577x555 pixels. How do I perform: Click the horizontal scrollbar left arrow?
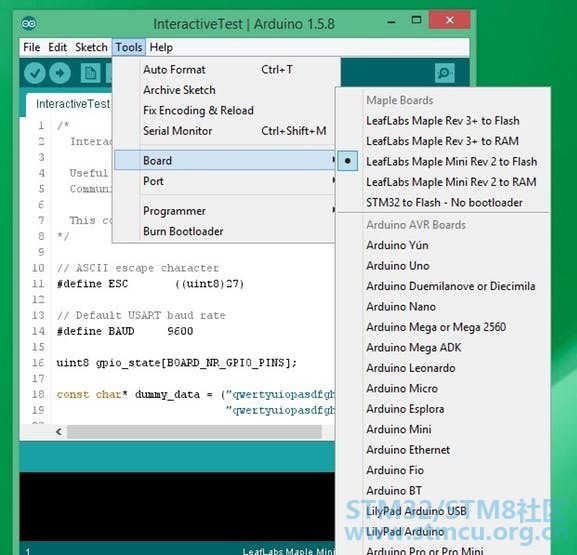(x=59, y=432)
